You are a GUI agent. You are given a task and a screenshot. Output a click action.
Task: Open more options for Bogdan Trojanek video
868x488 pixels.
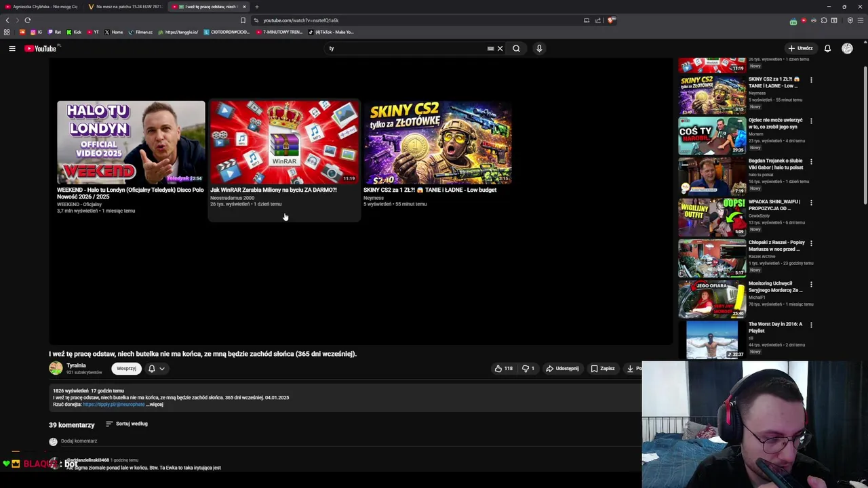point(811,162)
